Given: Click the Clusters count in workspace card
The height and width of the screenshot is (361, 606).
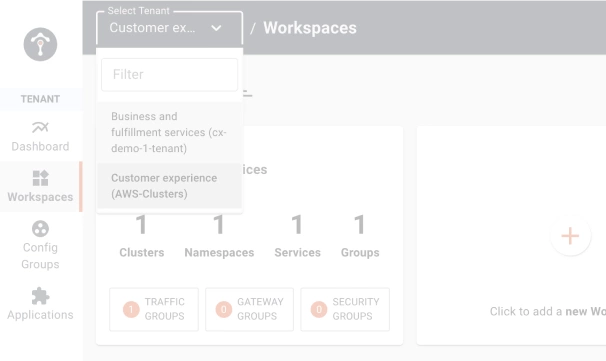Looking at the screenshot, I should (141, 224).
